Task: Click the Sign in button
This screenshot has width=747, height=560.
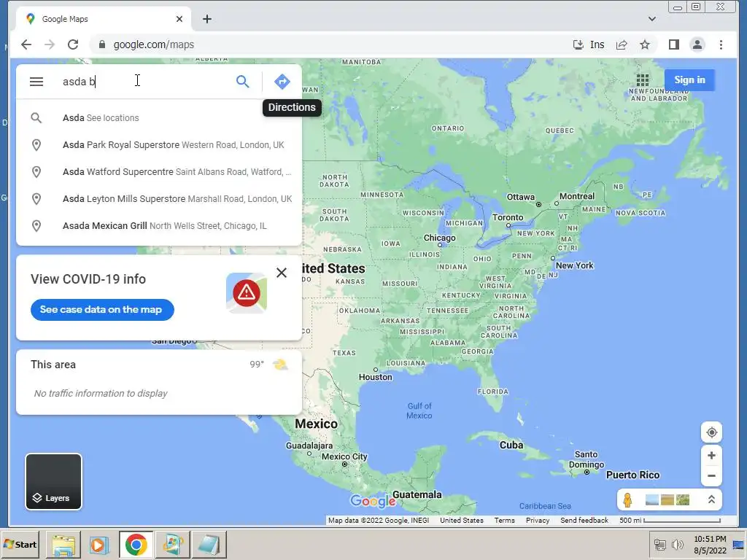Action: pos(689,80)
